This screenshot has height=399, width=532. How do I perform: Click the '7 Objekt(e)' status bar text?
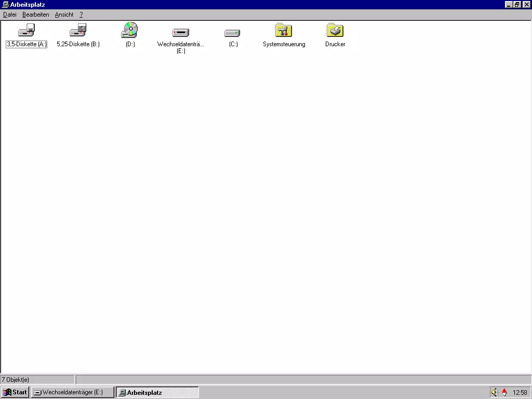pyautogui.click(x=15, y=380)
